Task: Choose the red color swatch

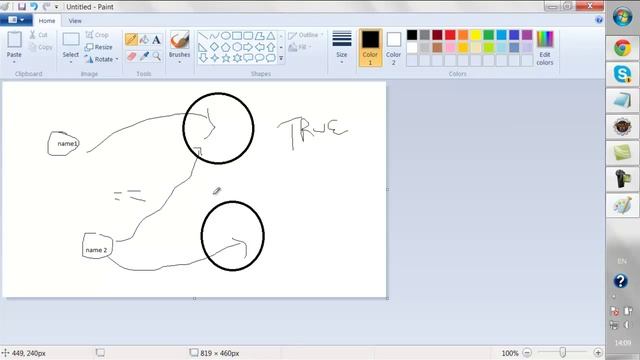Action: (x=450, y=35)
